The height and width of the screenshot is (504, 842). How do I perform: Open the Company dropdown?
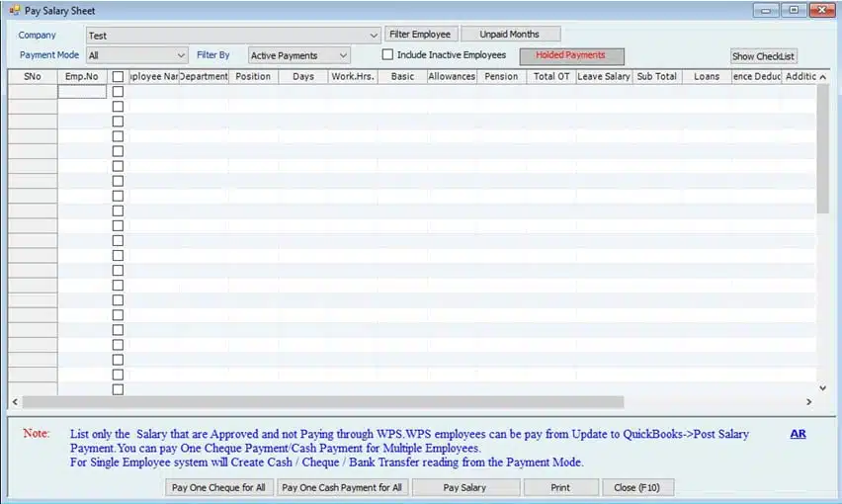[373, 36]
